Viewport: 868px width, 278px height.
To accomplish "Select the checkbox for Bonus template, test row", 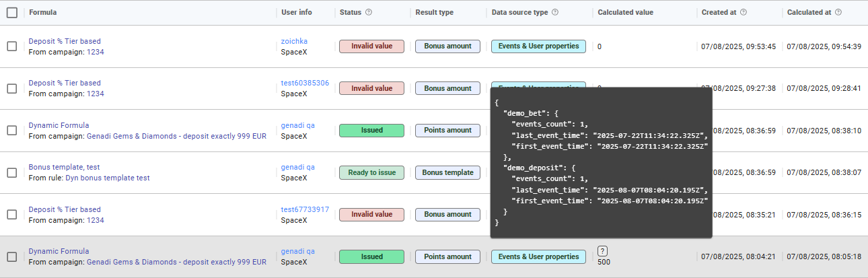I will (12, 172).
